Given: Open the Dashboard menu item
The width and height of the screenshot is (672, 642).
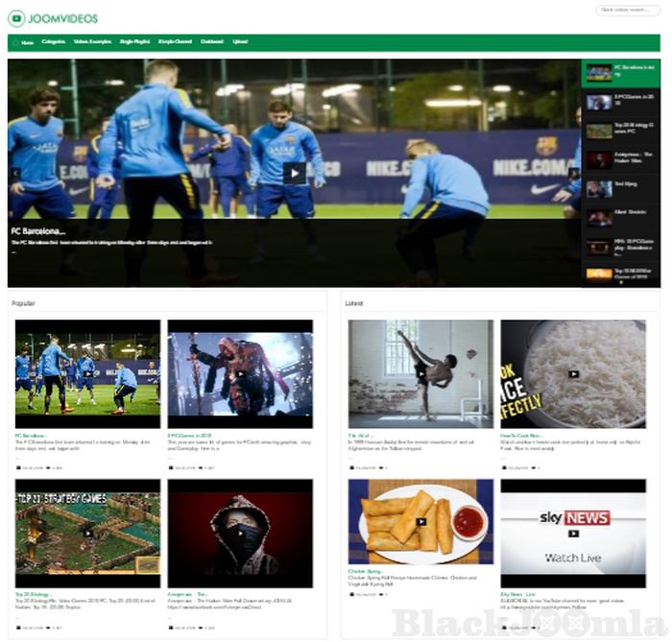Looking at the screenshot, I should (212, 42).
